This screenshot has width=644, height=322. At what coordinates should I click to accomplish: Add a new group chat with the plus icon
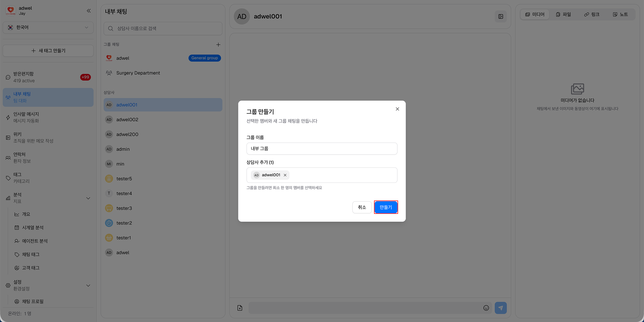(218, 44)
